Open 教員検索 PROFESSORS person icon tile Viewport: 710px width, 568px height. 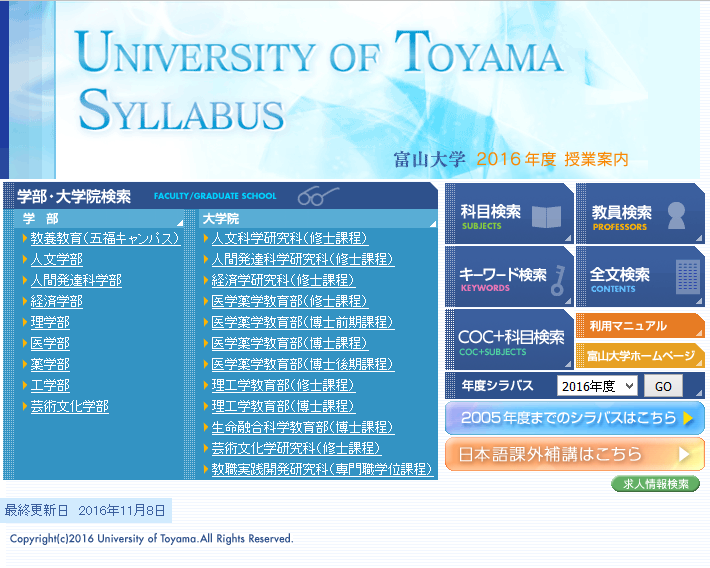pos(640,214)
